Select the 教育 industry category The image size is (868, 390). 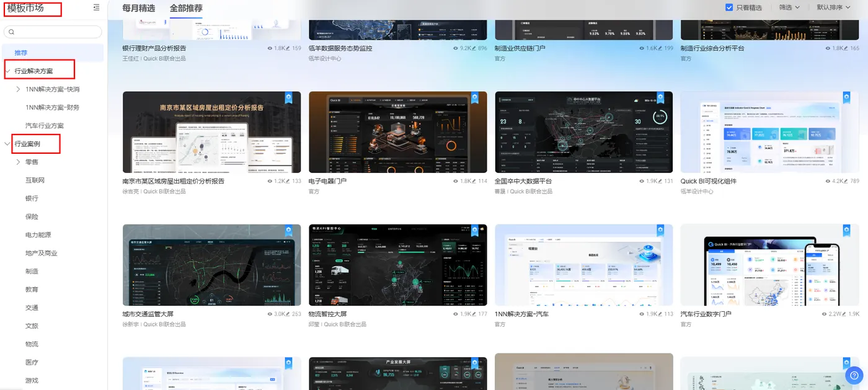click(32, 290)
